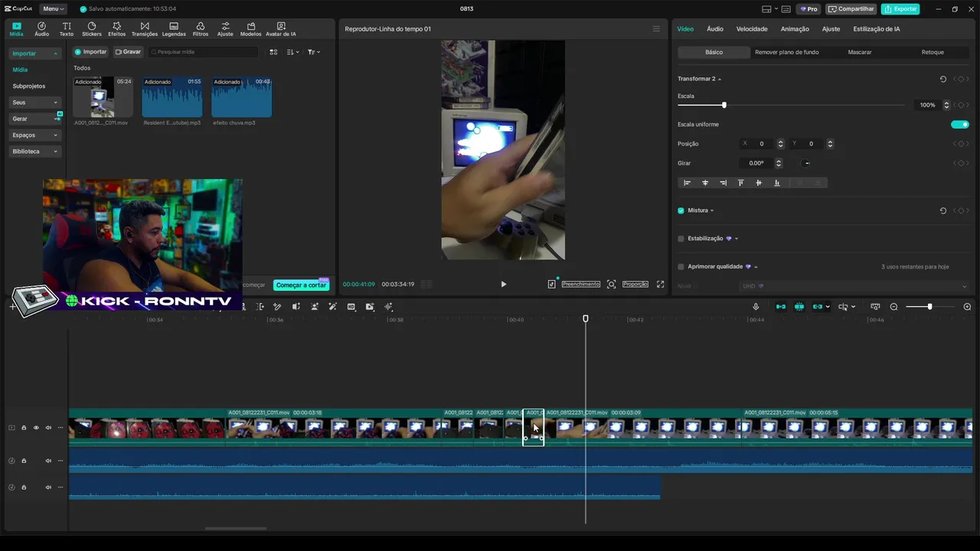Viewport: 980px width, 551px height.
Task: Click the Gravar button
Action: point(128,52)
